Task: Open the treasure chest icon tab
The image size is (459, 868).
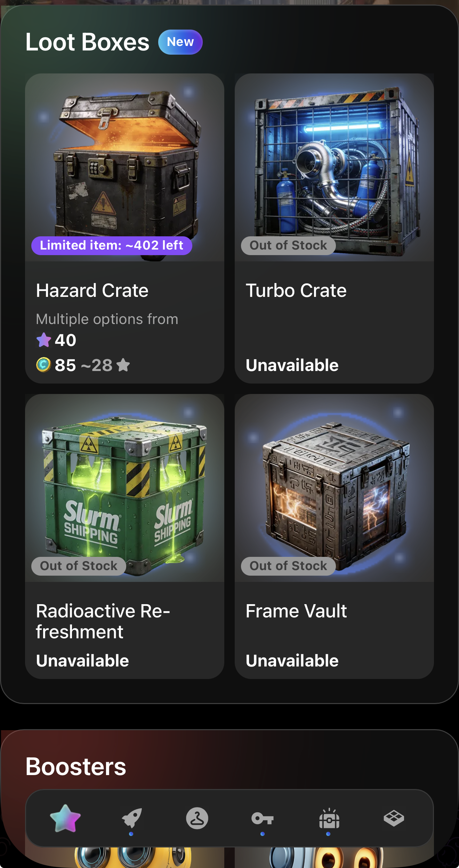Action: click(x=329, y=818)
